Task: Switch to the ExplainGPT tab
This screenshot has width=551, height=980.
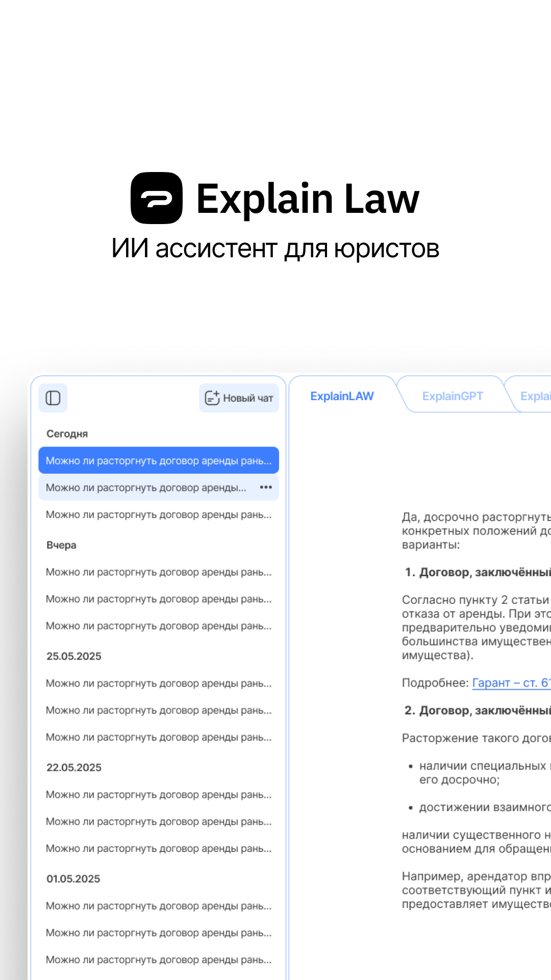Action: pyautogui.click(x=453, y=396)
